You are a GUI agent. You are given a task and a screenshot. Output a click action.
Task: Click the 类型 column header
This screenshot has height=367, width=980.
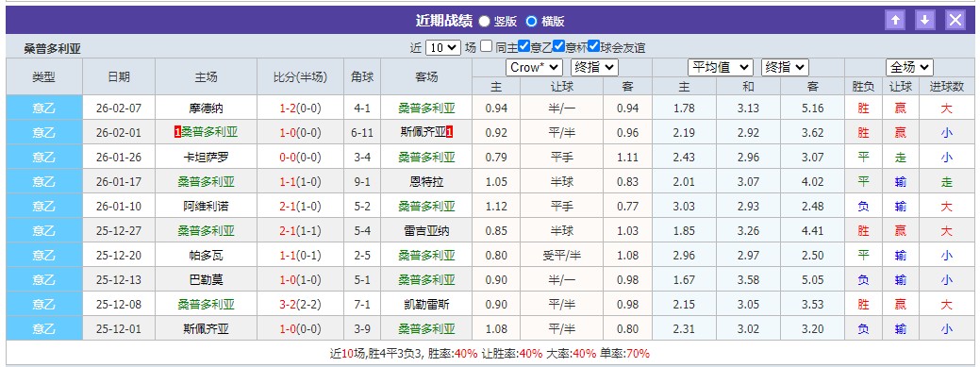pyautogui.click(x=43, y=77)
